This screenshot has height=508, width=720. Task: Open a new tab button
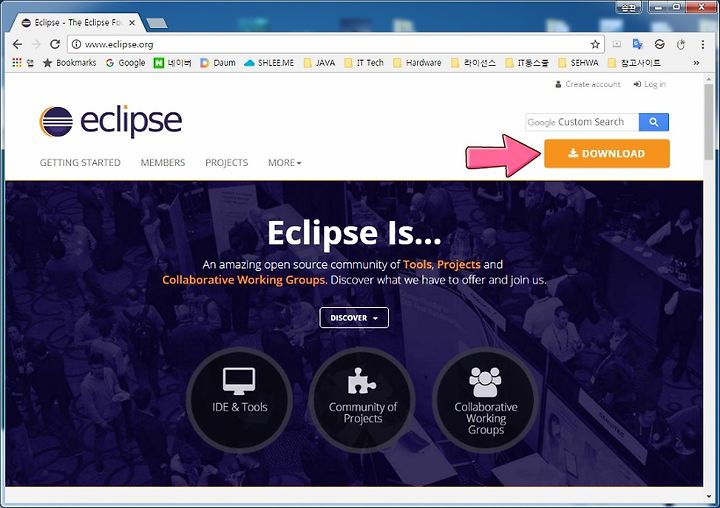tap(157, 23)
